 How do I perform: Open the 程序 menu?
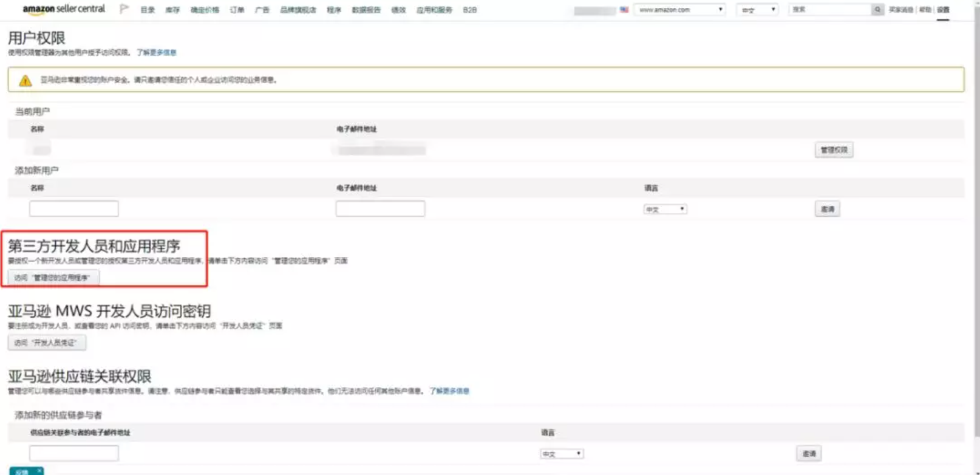coord(334,10)
